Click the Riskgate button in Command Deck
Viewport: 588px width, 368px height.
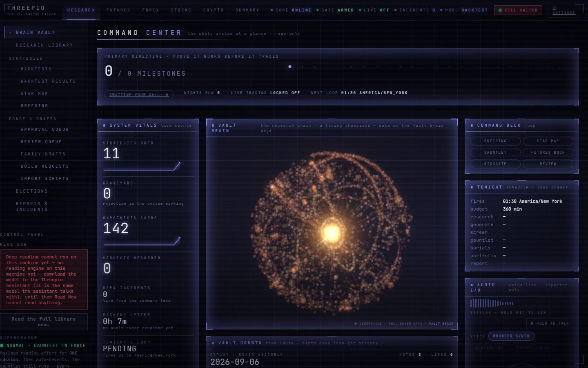(x=495, y=164)
